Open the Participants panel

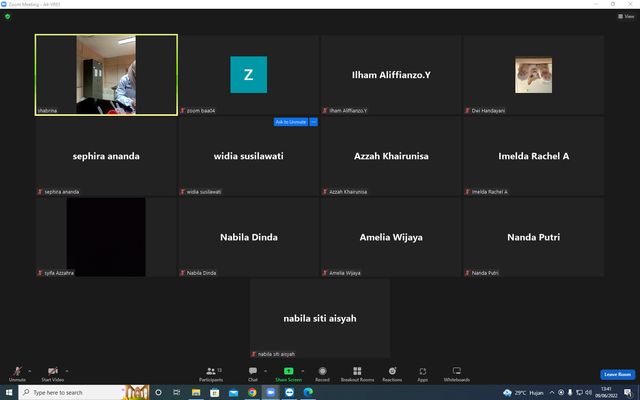pos(211,374)
